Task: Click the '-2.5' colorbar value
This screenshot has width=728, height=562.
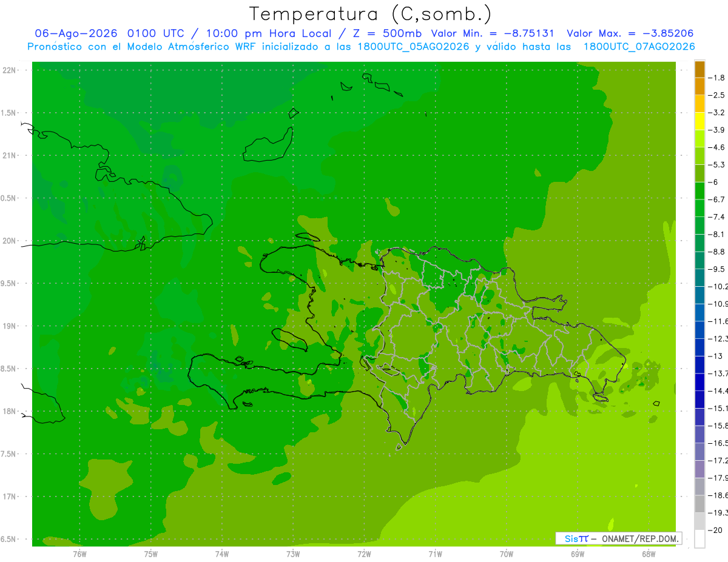Action: pos(716,95)
